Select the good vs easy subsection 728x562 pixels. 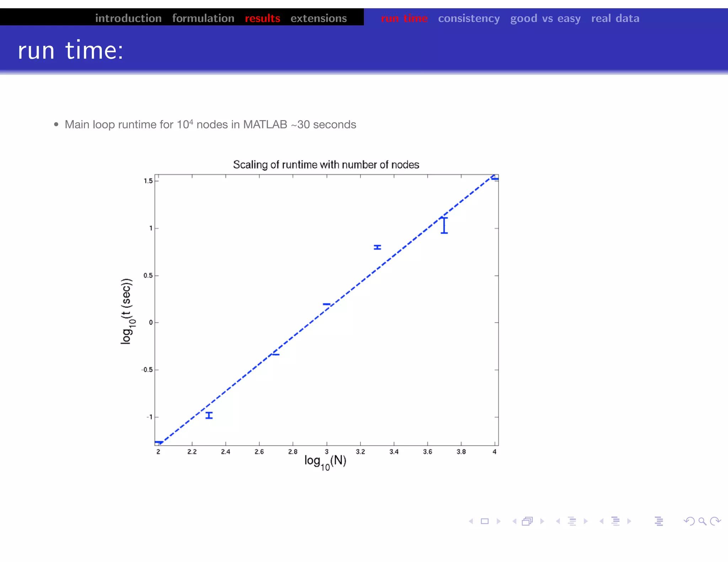[x=545, y=18]
